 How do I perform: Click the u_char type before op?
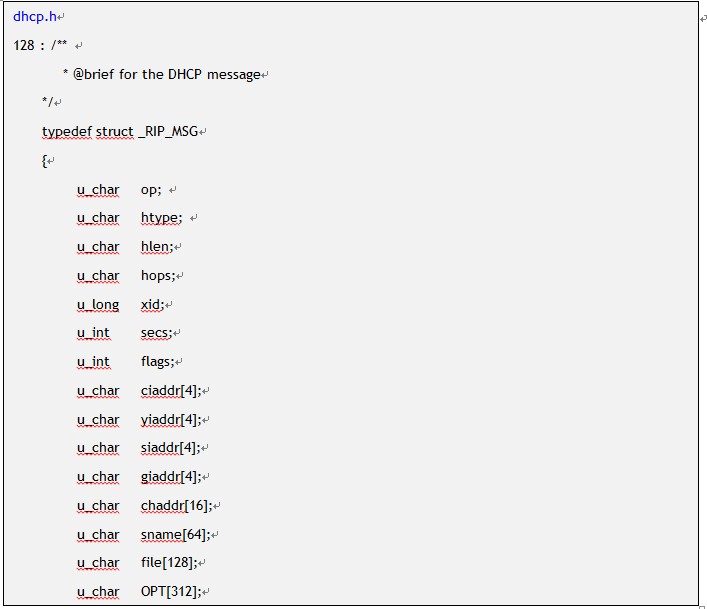pyautogui.click(x=98, y=190)
